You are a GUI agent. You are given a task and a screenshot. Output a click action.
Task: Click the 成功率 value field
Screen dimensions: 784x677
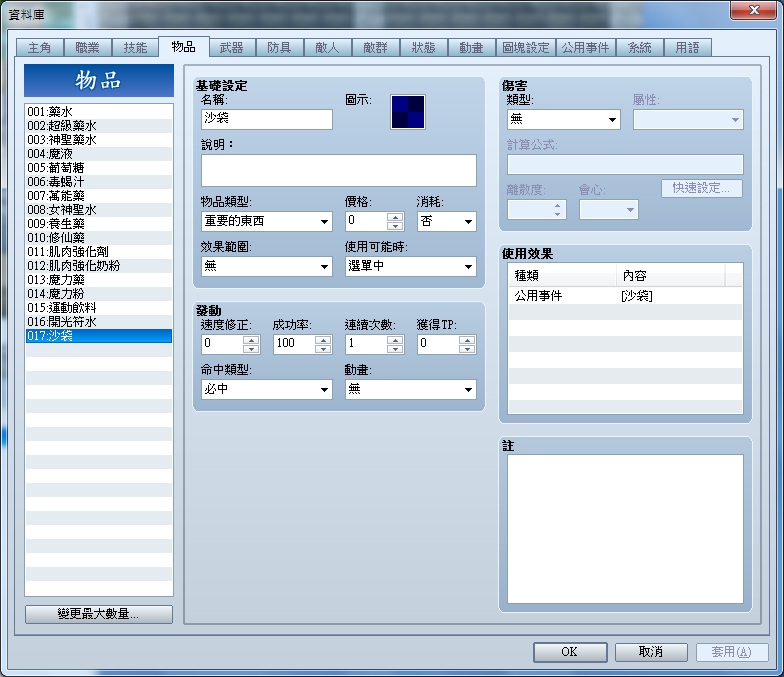point(294,344)
